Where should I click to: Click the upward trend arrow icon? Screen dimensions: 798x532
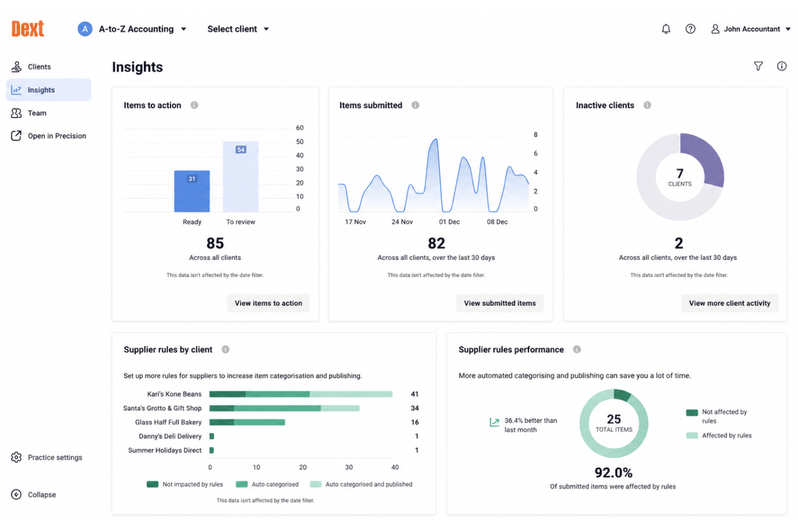(494, 422)
